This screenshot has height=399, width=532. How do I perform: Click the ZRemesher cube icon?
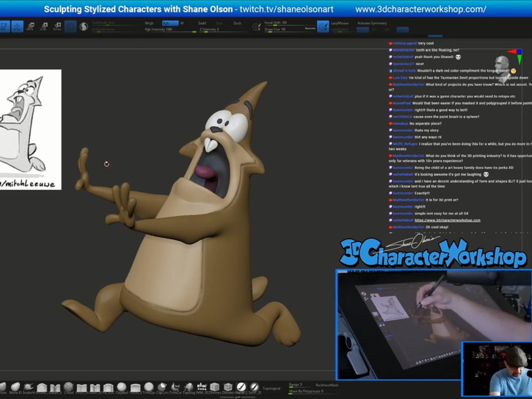(x=214, y=387)
